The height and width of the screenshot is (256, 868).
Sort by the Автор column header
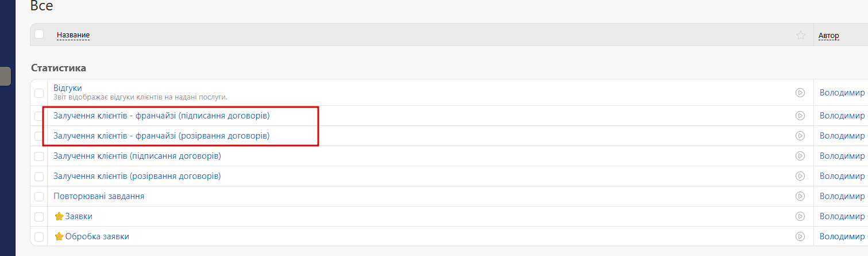click(x=829, y=36)
